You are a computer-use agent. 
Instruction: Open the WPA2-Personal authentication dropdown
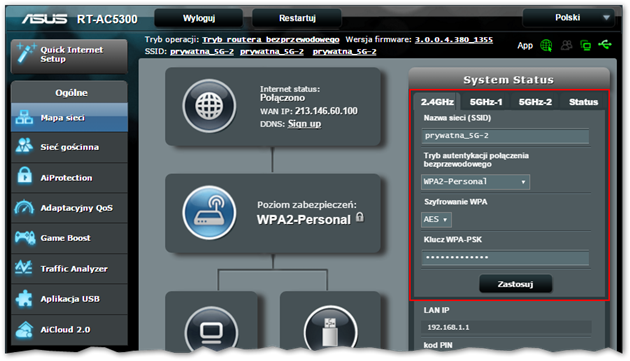point(475,182)
